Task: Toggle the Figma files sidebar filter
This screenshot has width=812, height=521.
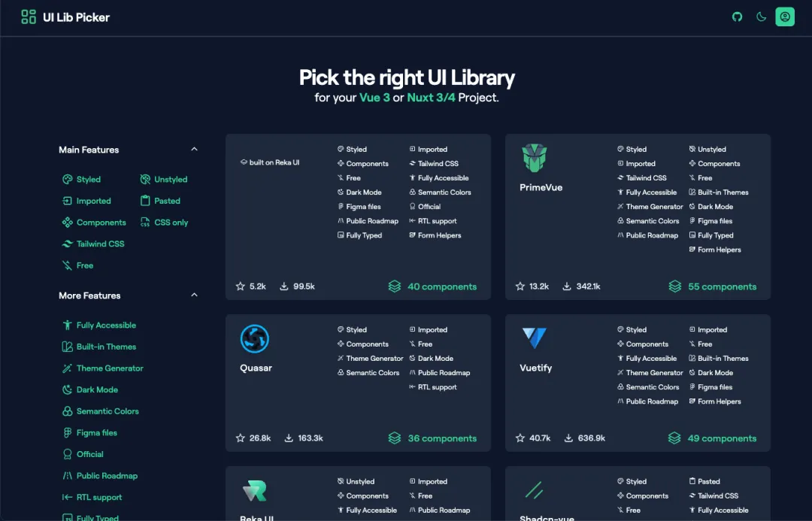Action: coord(89,433)
